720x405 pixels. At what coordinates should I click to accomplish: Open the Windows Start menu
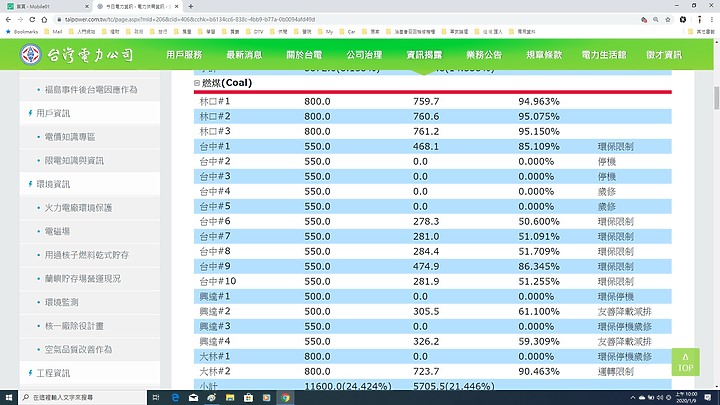9,397
